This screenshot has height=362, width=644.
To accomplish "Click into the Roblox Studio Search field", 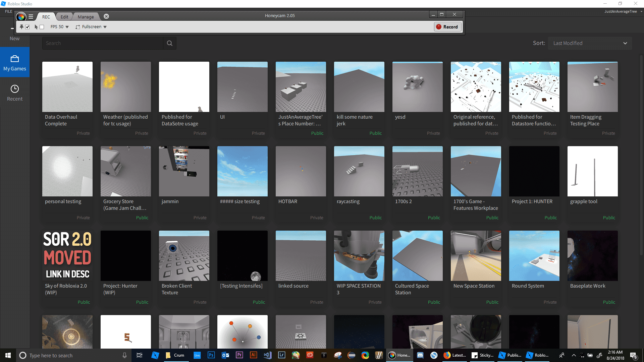I will coord(103,43).
